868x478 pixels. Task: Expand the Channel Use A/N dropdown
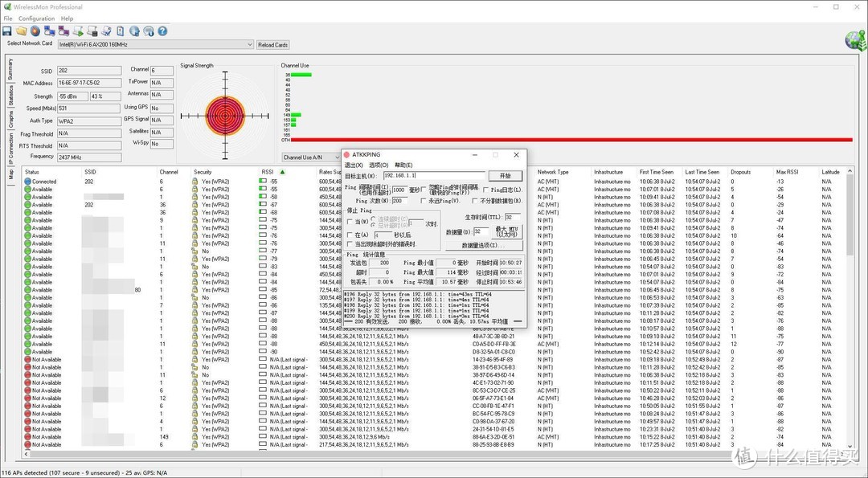337,157
